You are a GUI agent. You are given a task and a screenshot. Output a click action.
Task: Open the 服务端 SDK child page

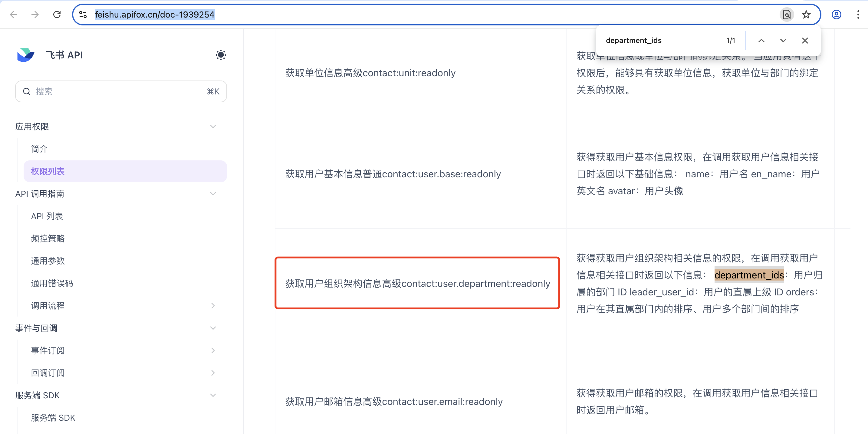click(53, 418)
